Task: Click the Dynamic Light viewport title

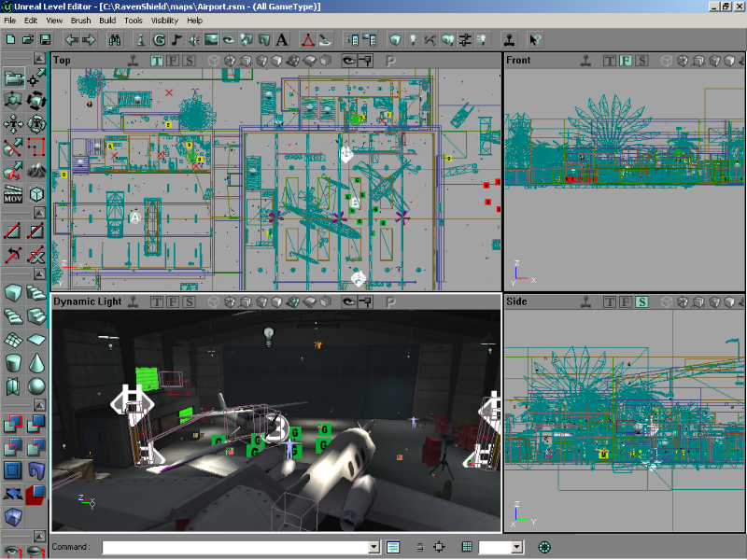Action: pyautogui.click(x=88, y=301)
